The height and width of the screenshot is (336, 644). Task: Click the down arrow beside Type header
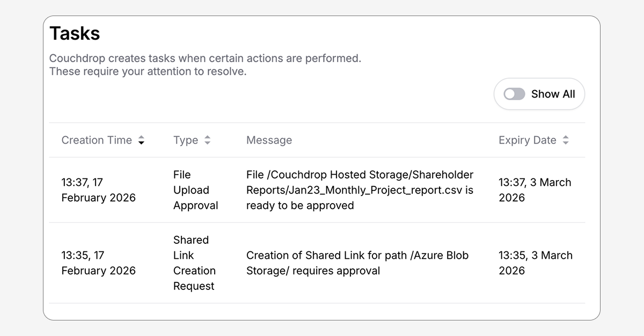pos(208,143)
